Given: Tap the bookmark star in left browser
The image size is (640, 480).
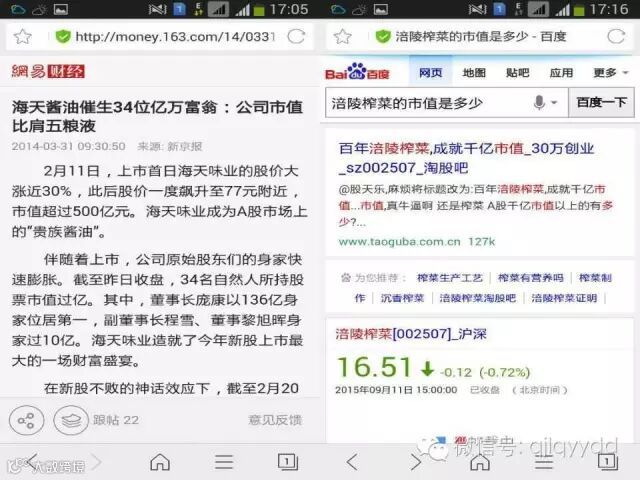Looking at the screenshot, I should click(x=22, y=37).
